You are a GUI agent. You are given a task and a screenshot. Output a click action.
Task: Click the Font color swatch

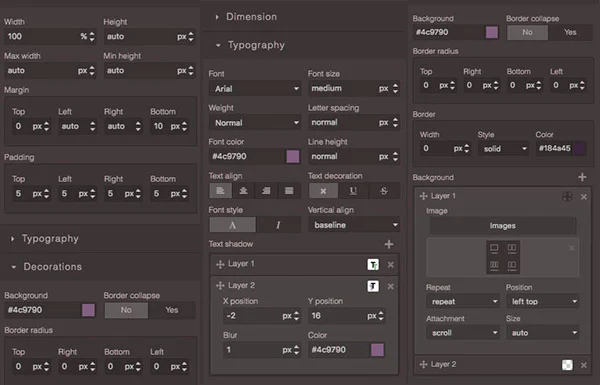tap(293, 157)
